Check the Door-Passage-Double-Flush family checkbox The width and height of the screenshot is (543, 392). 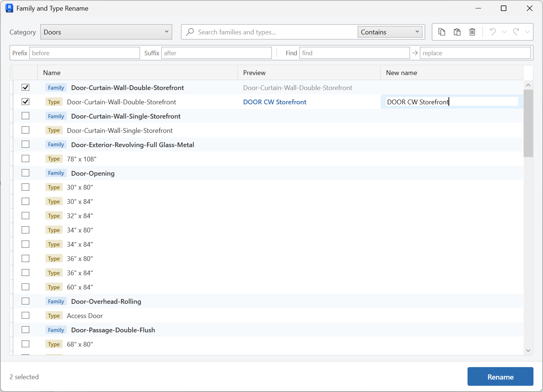coord(25,329)
